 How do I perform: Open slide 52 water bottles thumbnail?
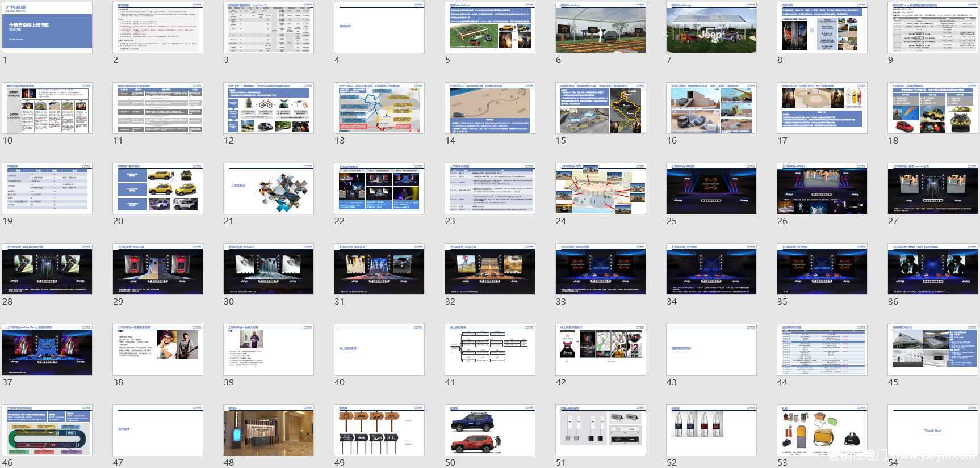click(x=711, y=430)
